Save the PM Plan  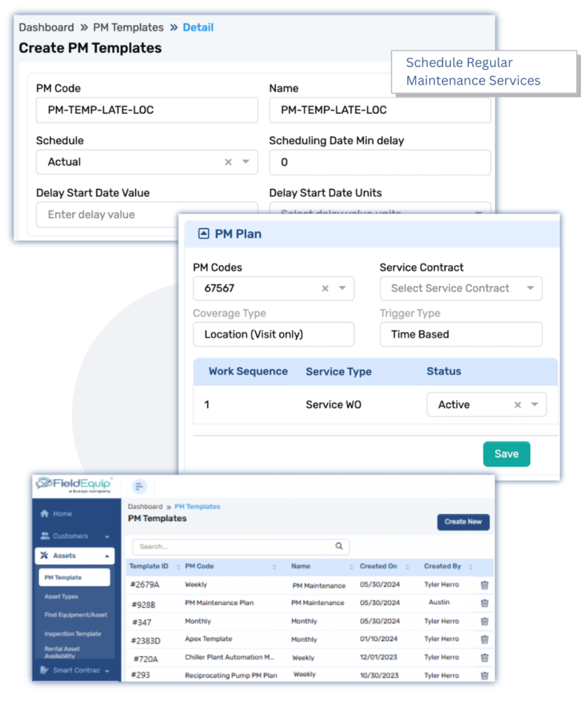coord(506,454)
